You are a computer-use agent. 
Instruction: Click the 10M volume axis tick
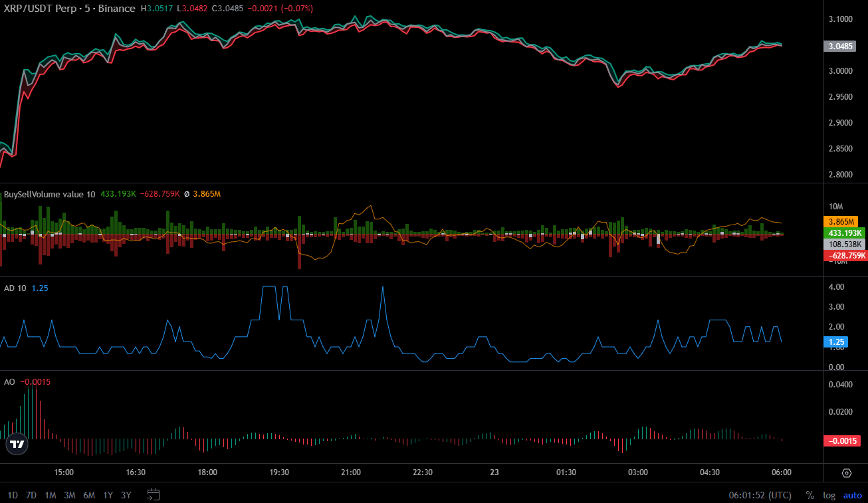(837, 208)
